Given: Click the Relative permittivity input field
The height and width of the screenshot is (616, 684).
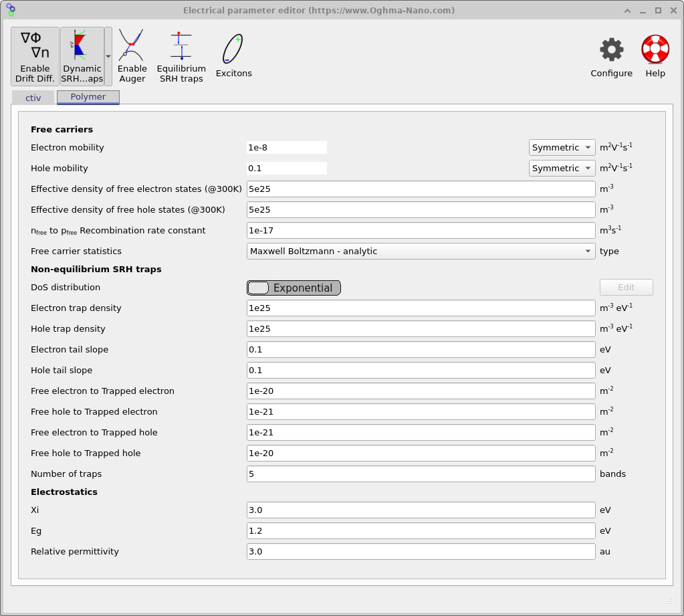Looking at the screenshot, I should [419, 551].
